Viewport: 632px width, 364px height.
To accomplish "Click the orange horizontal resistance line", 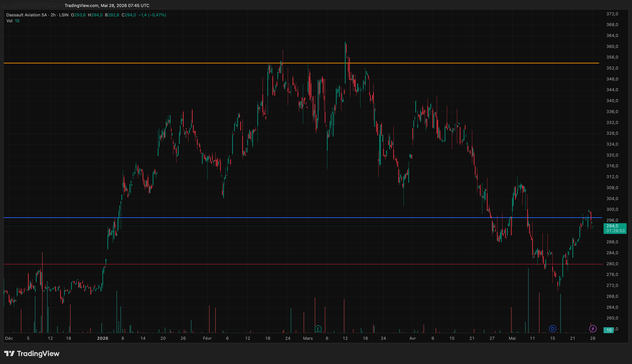I will pyautogui.click(x=301, y=63).
